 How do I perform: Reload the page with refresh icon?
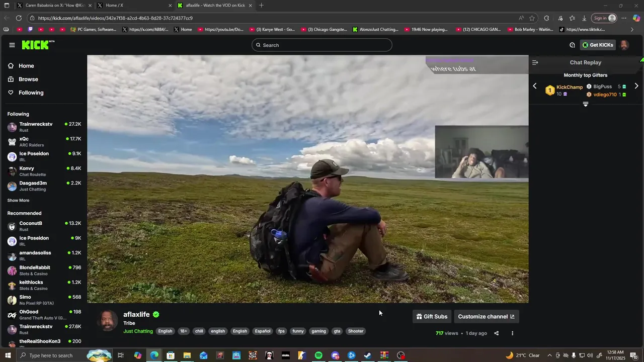pos(19,18)
